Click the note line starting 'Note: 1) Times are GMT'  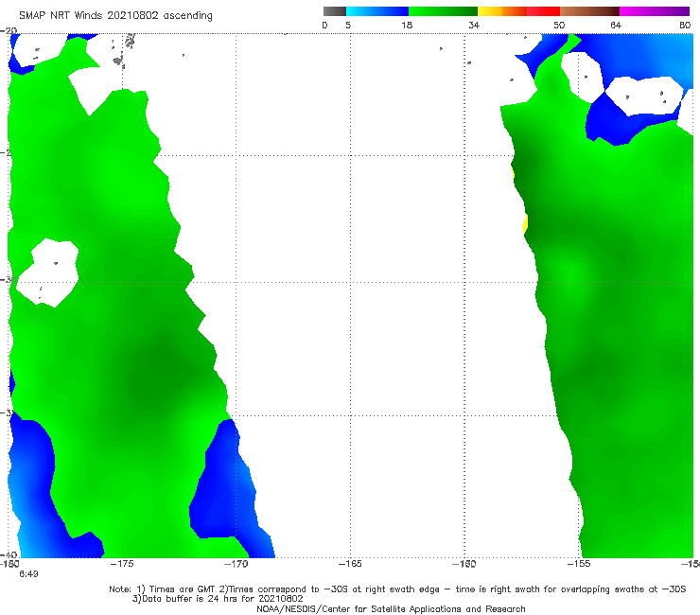pyautogui.click(x=397, y=589)
